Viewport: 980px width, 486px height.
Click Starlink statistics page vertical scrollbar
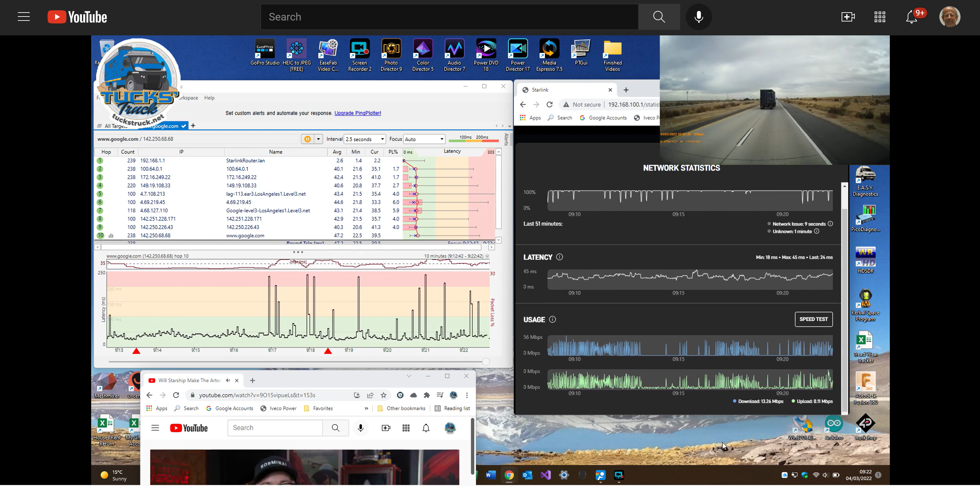[x=845, y=310]
